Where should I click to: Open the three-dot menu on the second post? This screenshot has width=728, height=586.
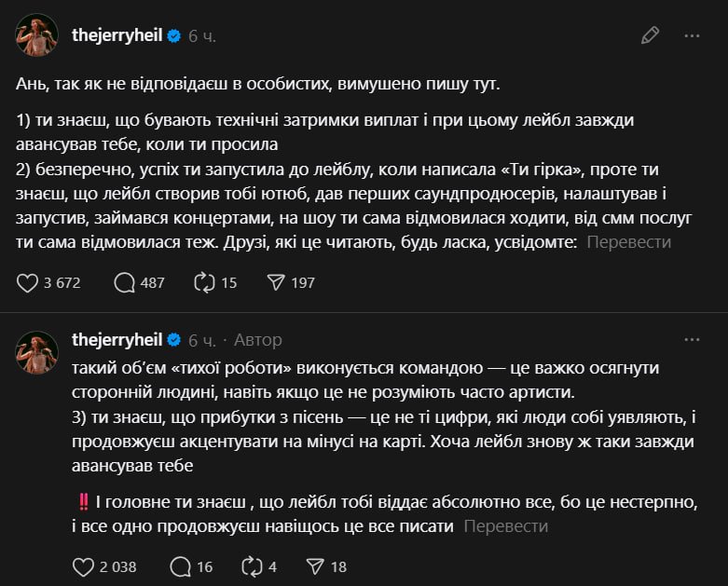(x=692, y=339)
